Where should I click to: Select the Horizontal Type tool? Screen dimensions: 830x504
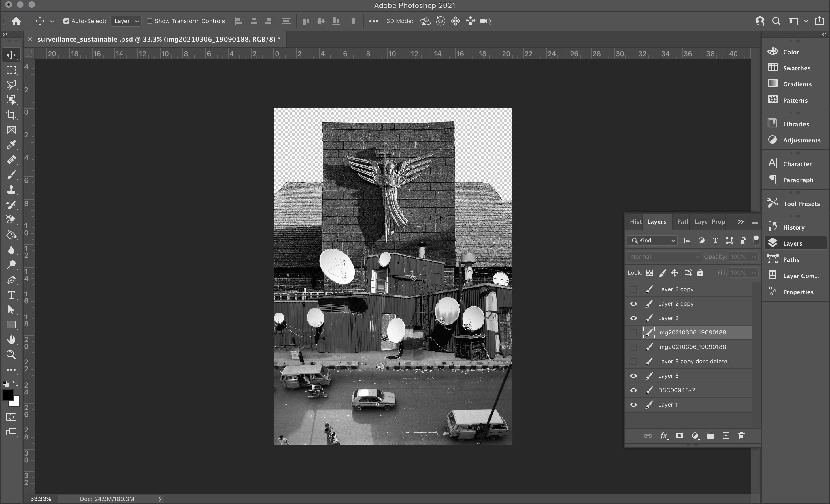11,295
